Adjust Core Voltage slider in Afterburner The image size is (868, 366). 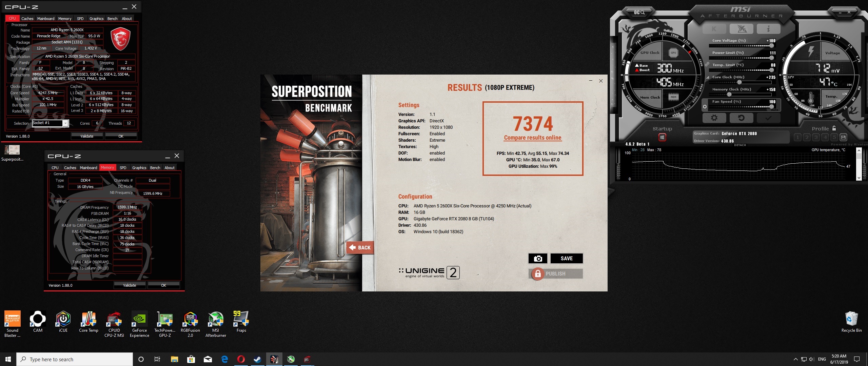coord(772,45)
